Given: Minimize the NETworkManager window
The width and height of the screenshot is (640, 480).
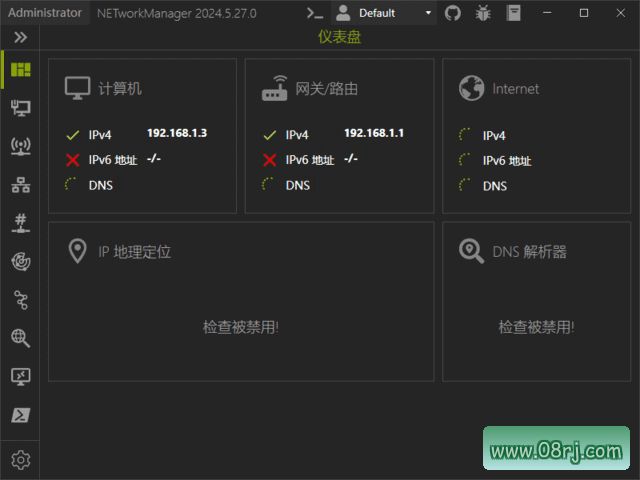Looking at the screenshot, I should click(x=547, y=13).
